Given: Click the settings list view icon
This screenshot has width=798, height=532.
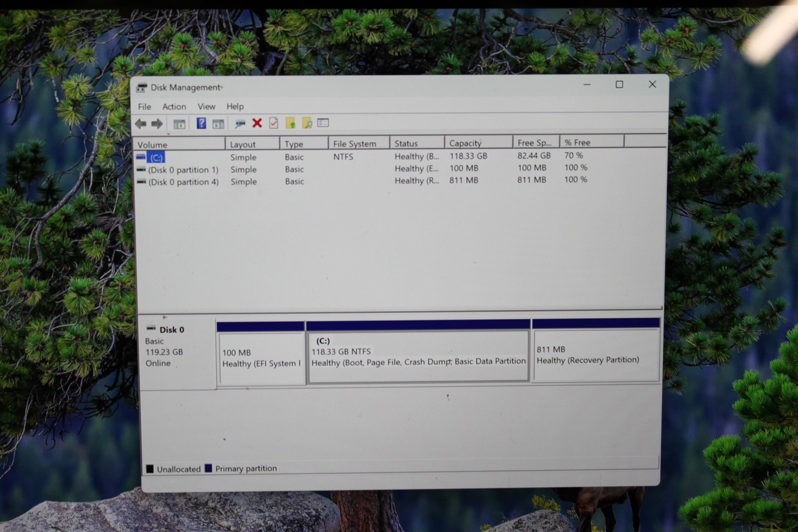Looking at the screenshot, I should (323, 122).
